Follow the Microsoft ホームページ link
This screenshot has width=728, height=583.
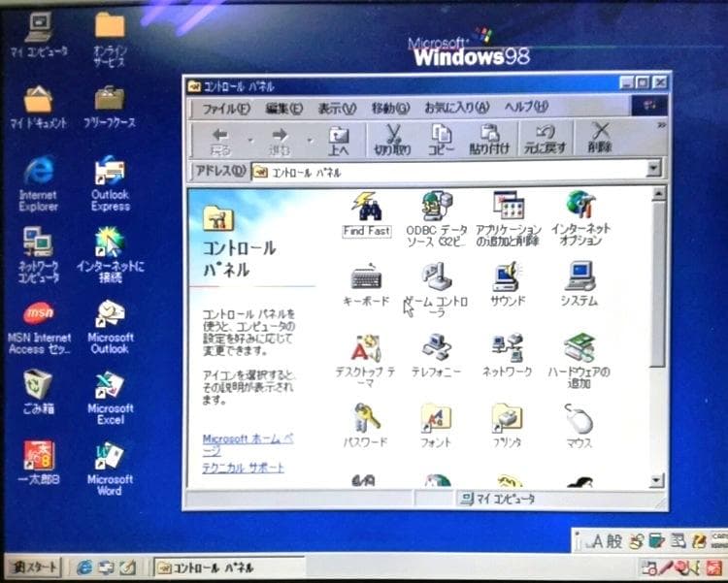click(x=248, y=444)
